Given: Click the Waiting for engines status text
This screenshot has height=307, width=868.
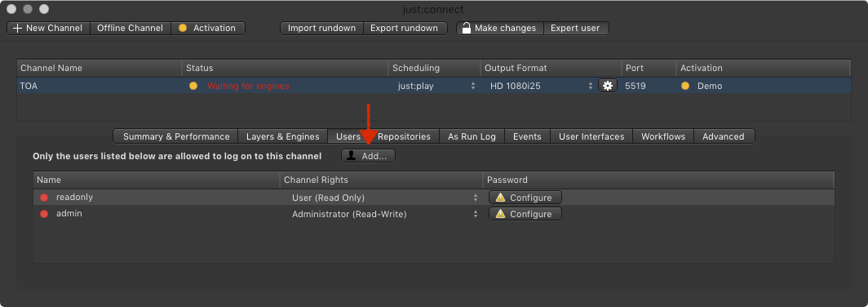Looking at the screenshot, I should (x=248, y=86).
